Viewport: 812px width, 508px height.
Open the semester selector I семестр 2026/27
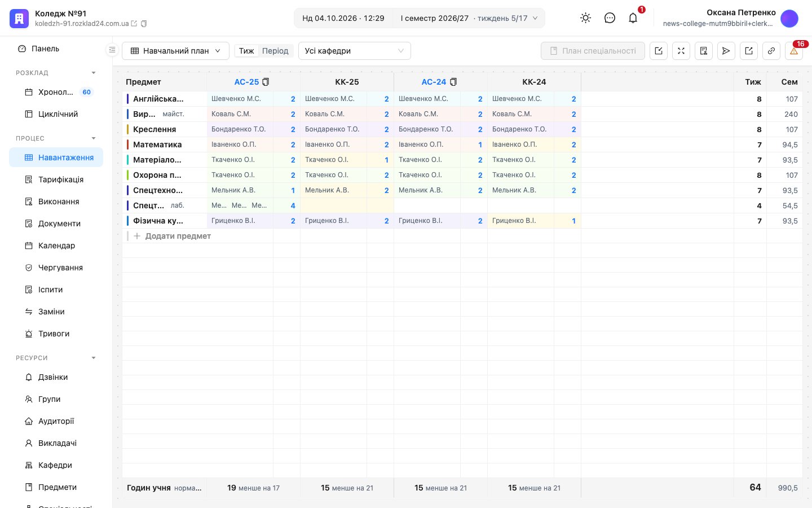point(469,18)
